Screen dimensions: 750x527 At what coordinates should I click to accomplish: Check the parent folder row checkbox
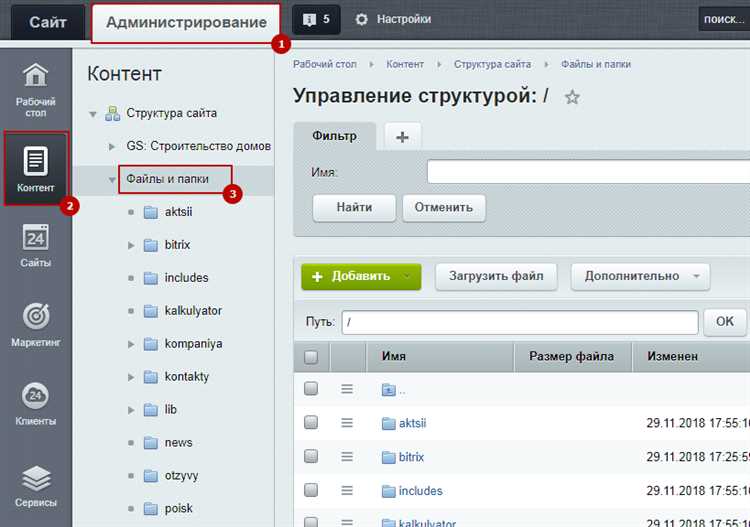pyautogui.click(x=311, y=388)
